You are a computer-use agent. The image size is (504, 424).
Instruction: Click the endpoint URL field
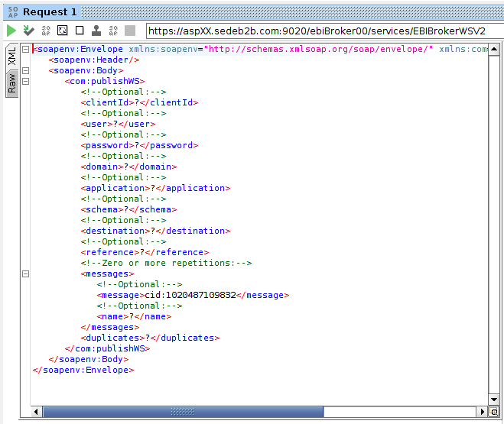321,31
